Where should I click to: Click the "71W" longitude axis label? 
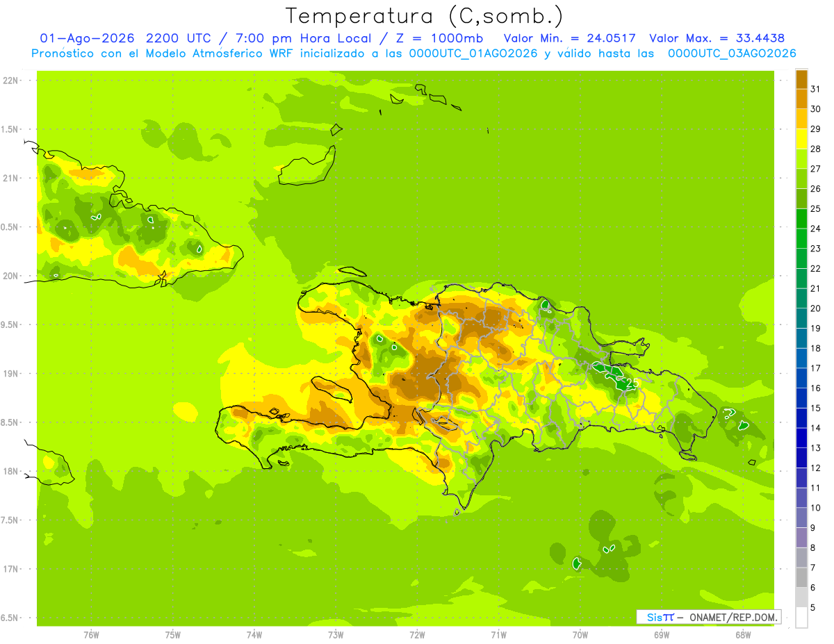coord(498,635)
